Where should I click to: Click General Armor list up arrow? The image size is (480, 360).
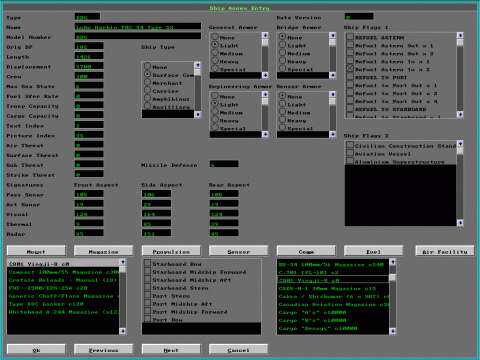point(265,35)
